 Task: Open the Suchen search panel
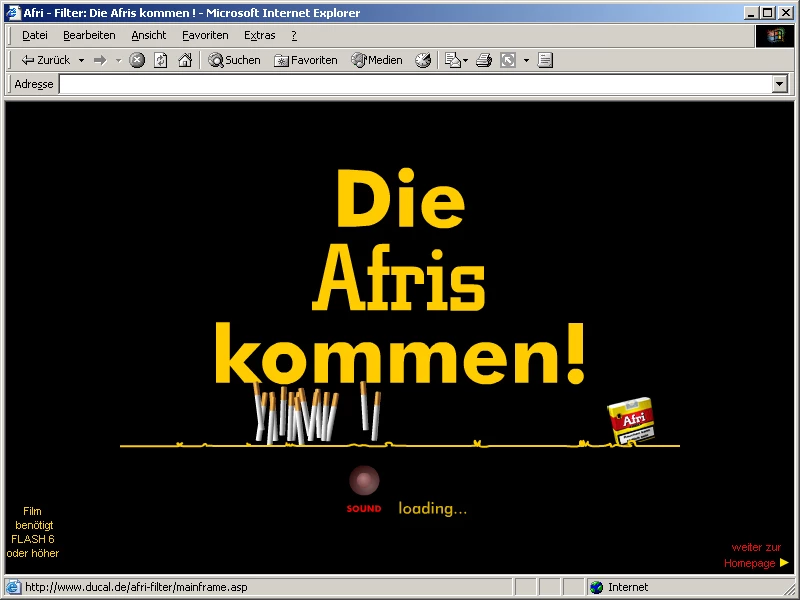coord(234,60)
